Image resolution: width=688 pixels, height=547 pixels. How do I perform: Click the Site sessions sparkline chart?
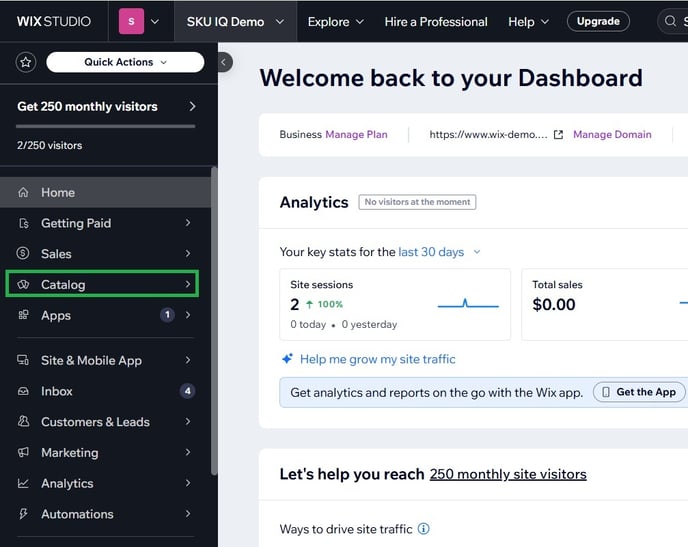point(468,304)
